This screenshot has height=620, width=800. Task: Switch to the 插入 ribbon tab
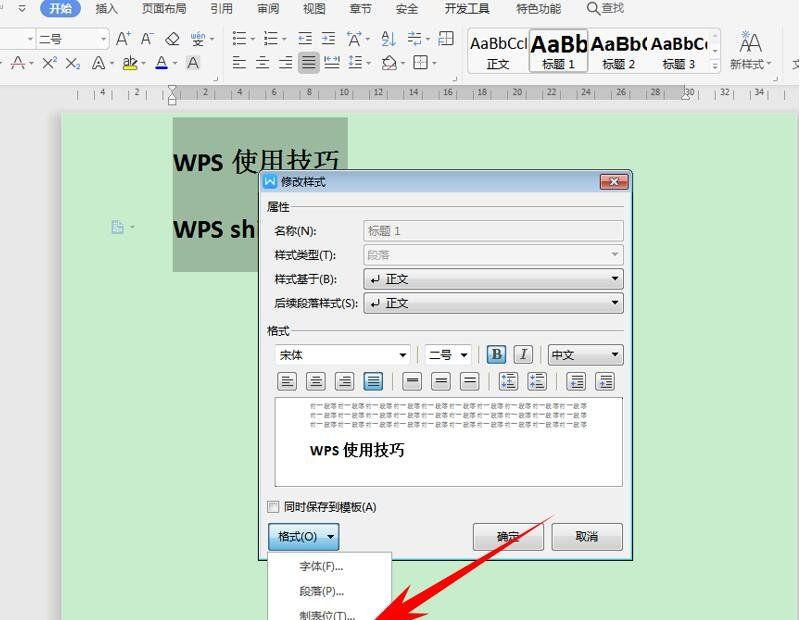pyautogui.click(x=105, y=9)
